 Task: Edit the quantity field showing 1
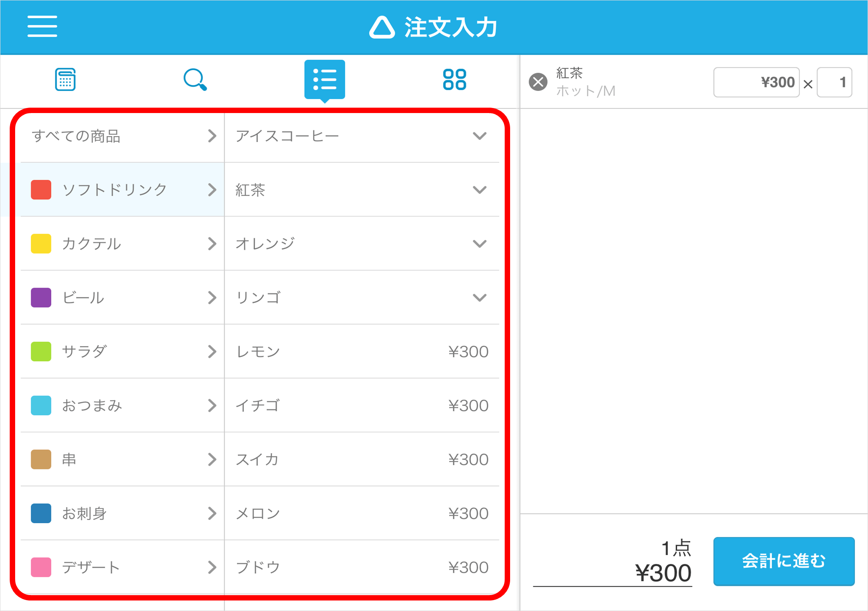click(x=834, y=82)
